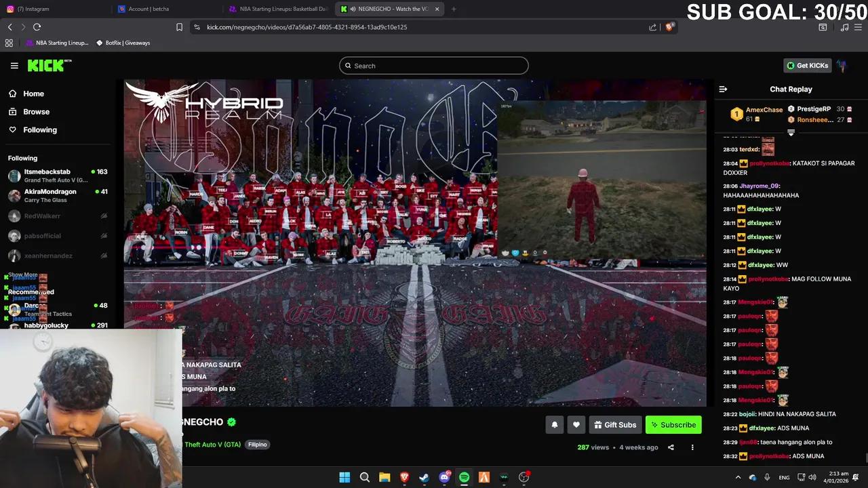
Task: Open the Theft Auto V (GTA) category link
Action: point(212,445)
